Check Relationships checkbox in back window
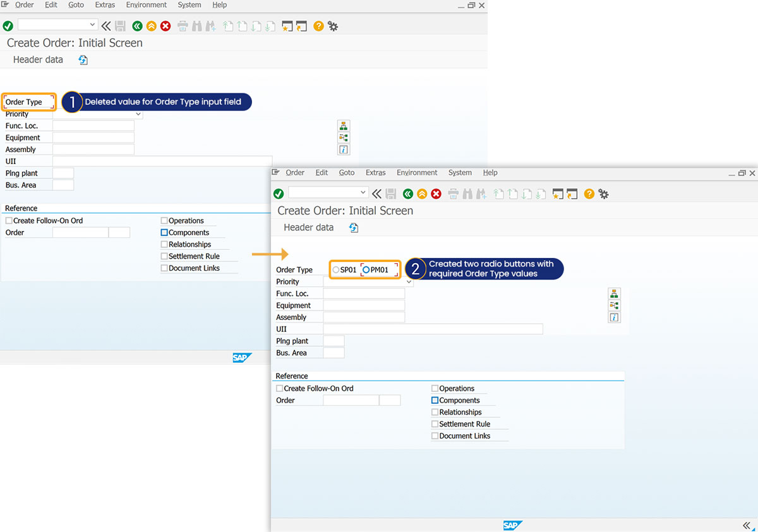Screen dimensions: 758x532 tap(164, 245)
